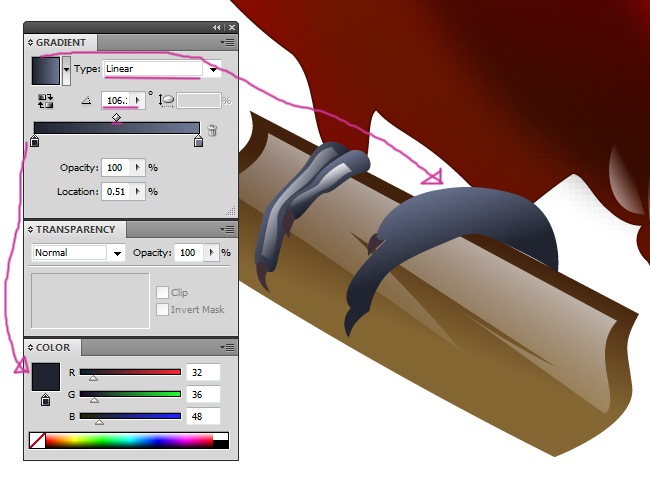
Task: Select the right gradient color stop
Action: click(x=198, y=142)
